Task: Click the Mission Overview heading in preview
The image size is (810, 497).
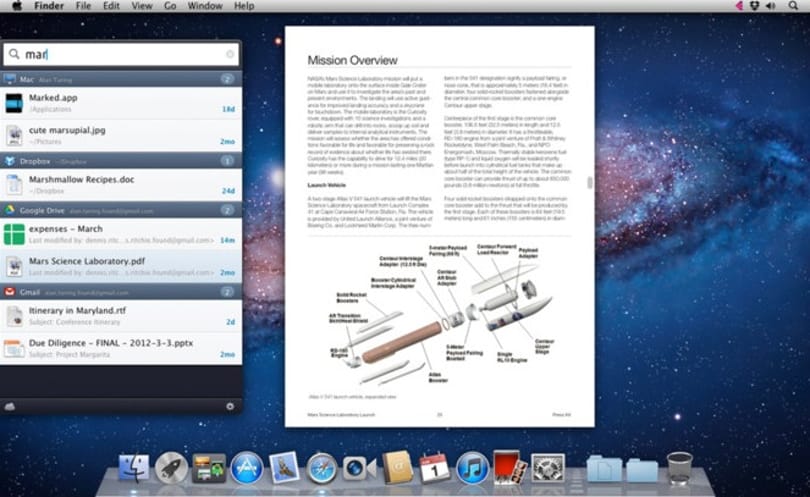Action: (x=352, y=60)
